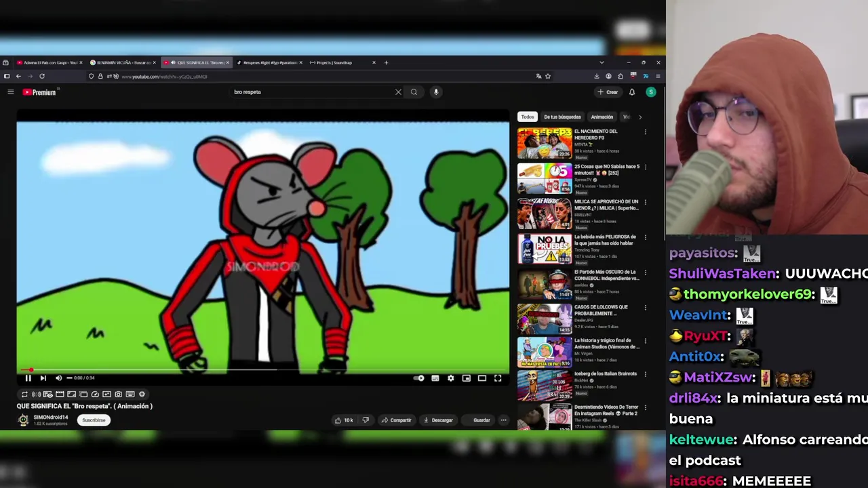Open thumbnail of 'El Nacimiento del Heredero P3'
Image resolution: width=868 pixels, height=488 pixels.
click(545, 143)
